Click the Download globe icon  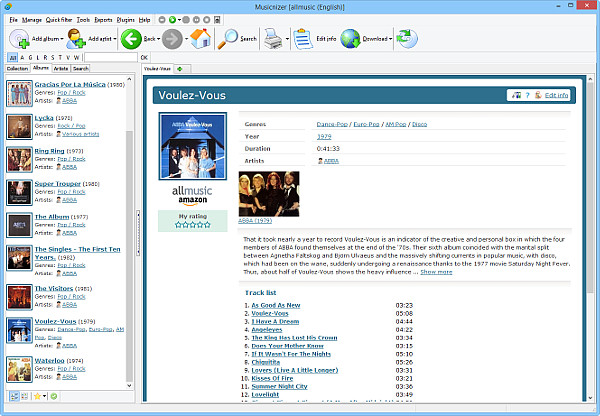[x=350, y=39]
